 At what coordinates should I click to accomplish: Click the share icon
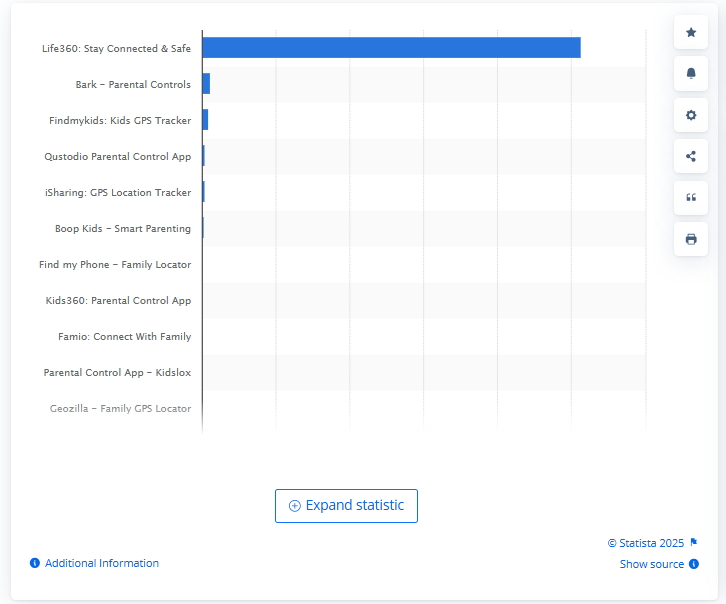tap(691, 156)
